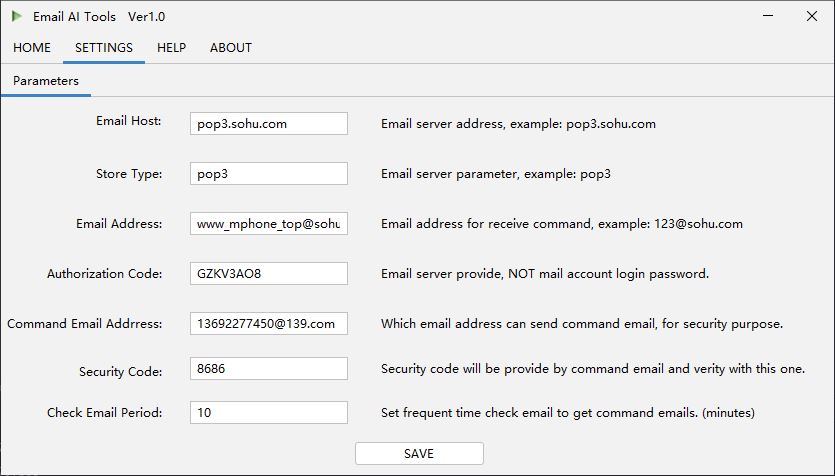Close the Email AI Tools window

[812, 16]
